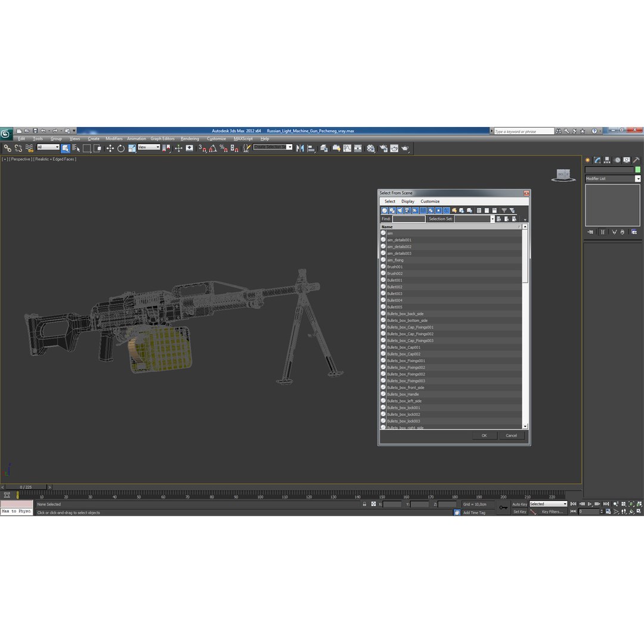644x644 pixels.
Task: Click the Render Setup icon
Action: (x=383, y=148)
